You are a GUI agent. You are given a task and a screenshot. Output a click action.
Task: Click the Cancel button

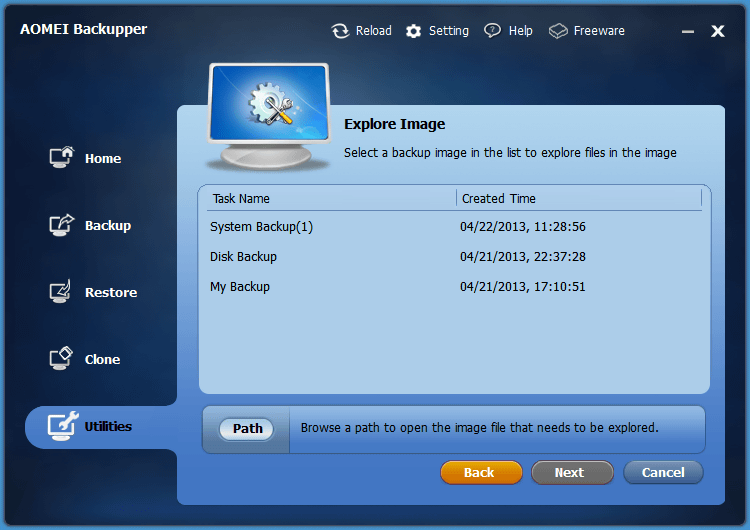pyautogui.click(x=663, y=472)
